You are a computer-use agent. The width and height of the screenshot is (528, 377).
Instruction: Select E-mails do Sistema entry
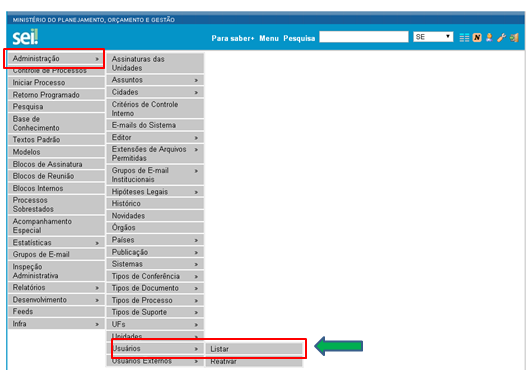tap(155, 125)
